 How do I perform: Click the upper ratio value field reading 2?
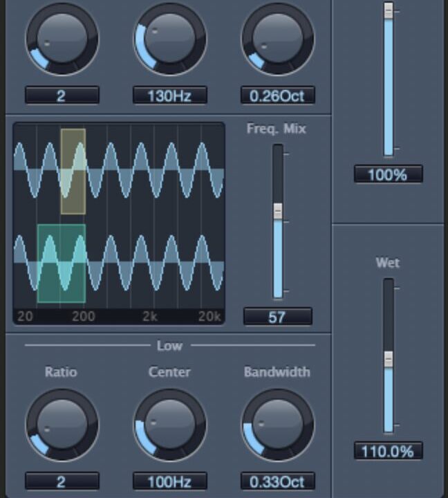(x=62, y=95)
